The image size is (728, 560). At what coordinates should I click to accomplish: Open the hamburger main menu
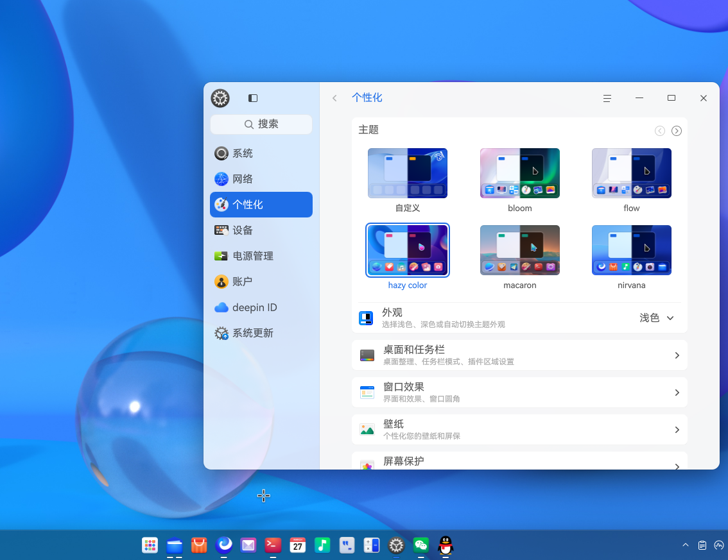pos(607,98)
